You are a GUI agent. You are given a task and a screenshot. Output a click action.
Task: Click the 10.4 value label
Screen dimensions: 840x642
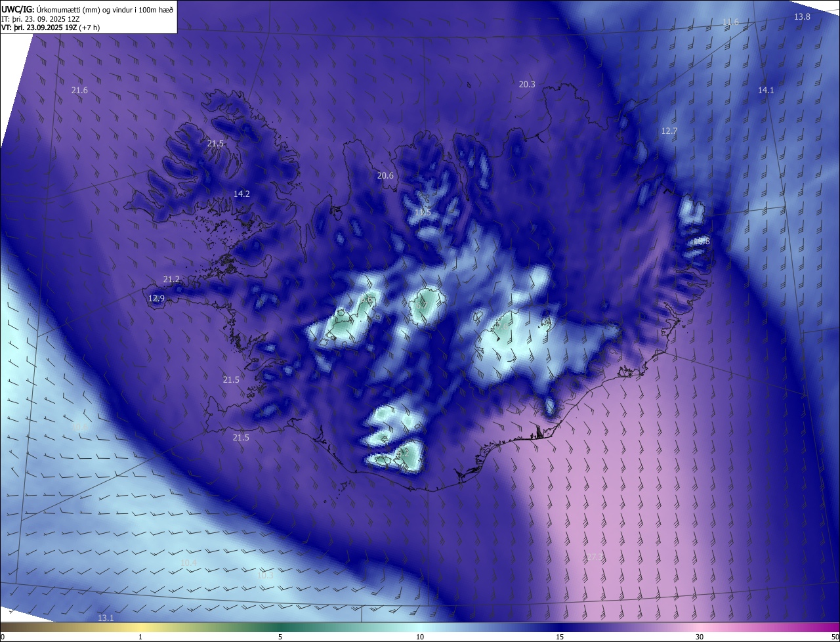tap(188, 563)
